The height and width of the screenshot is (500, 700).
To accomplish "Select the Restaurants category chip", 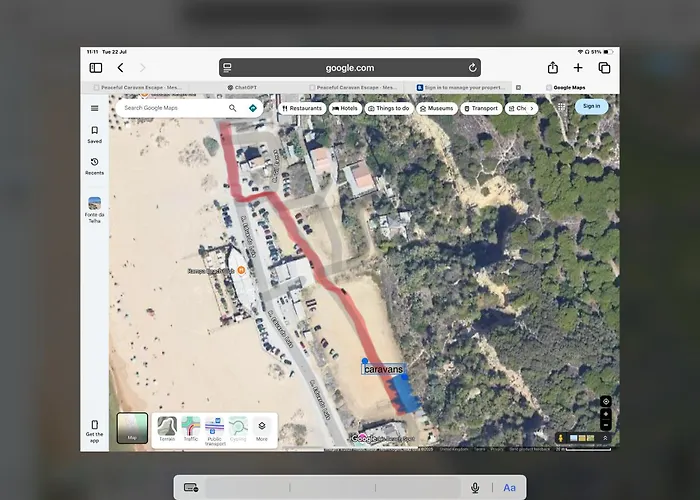I will point(303,108).
